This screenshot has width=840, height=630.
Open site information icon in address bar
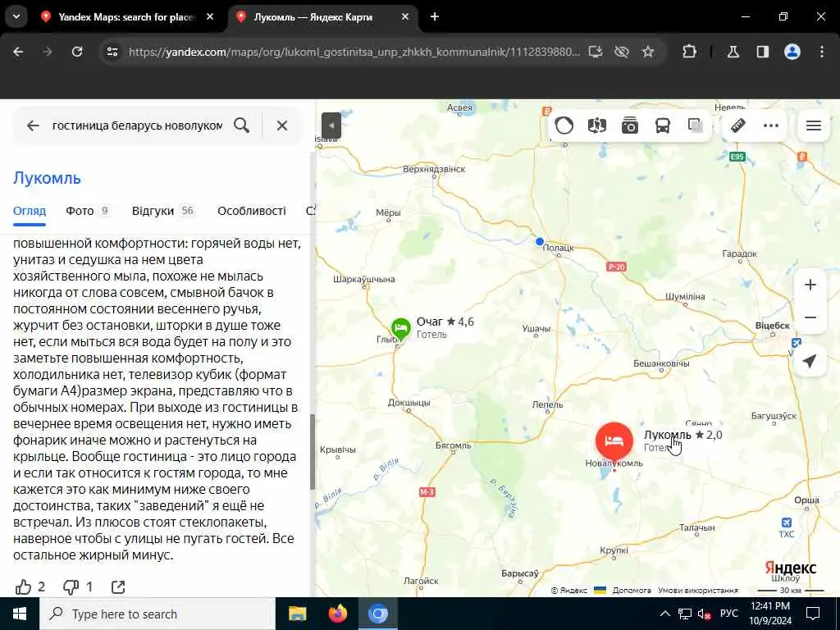click(112, 52)
